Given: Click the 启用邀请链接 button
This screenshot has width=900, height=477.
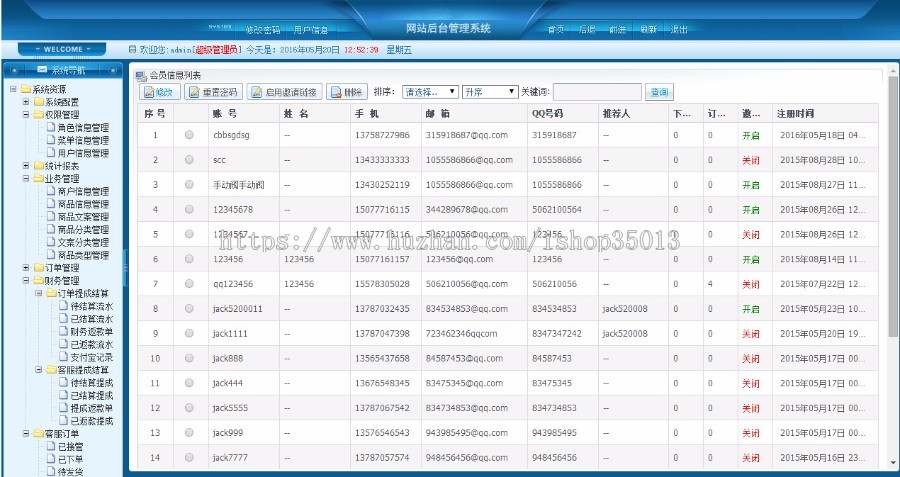Looking at the screenshot, I should pos(285,92).
